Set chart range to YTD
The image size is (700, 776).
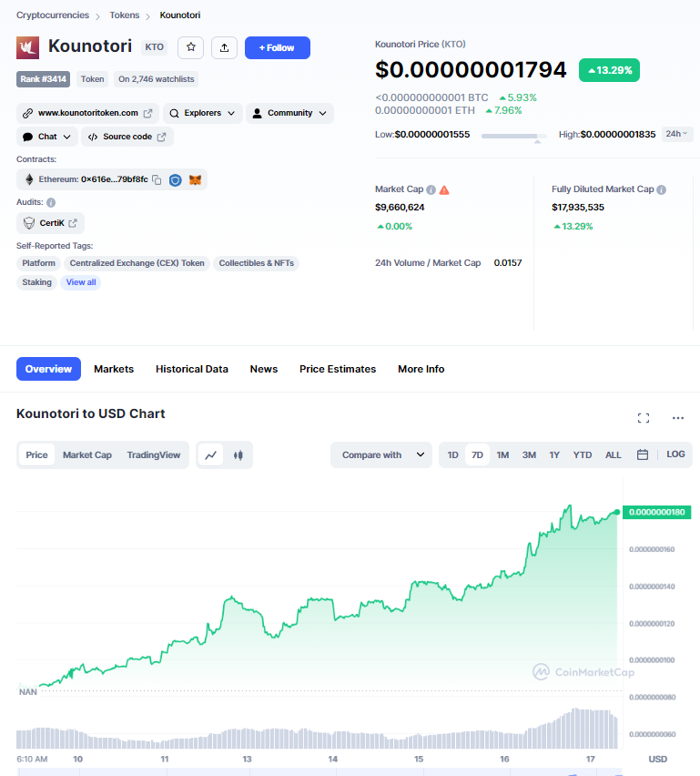[583, 454]
